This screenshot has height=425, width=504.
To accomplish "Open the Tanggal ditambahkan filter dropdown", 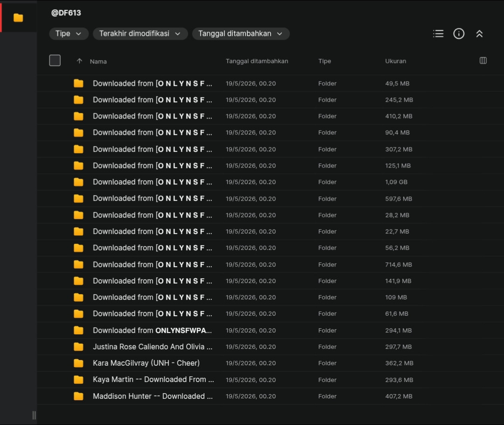I will pos(241,34).
